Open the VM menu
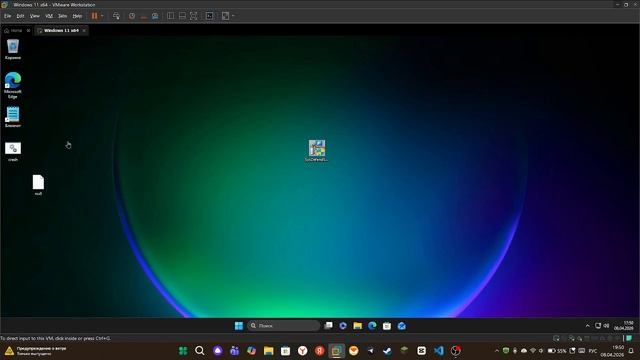This screenshot has width=640, height=360. [49, 16]
